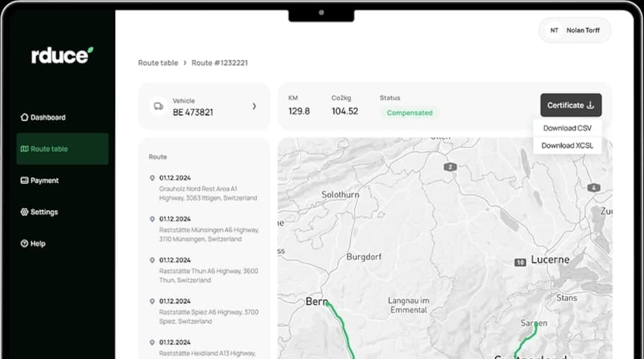This screenshot has height=359, width=644.
Task: Click the NT user avatar
Action: [x=554, y=31]
